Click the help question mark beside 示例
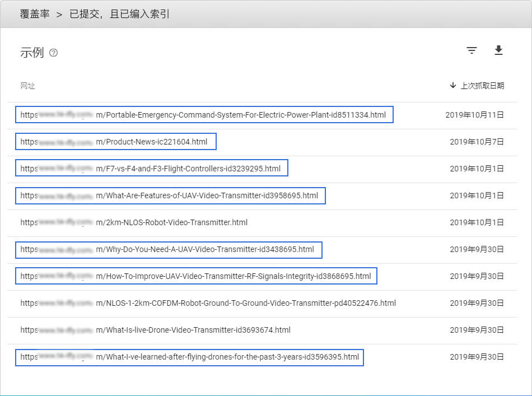 (x=54, y=53)
